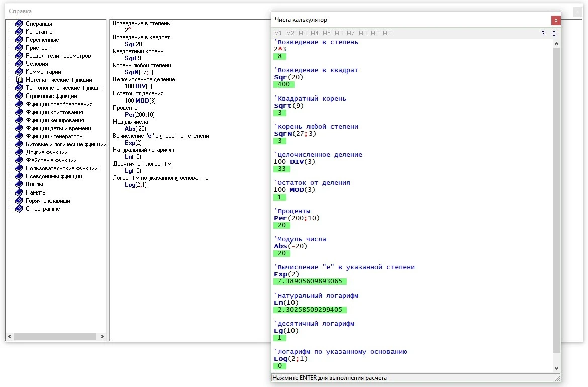Click the book icon beside Циклы
Screen dimensions: 588x387
(19, 184)
